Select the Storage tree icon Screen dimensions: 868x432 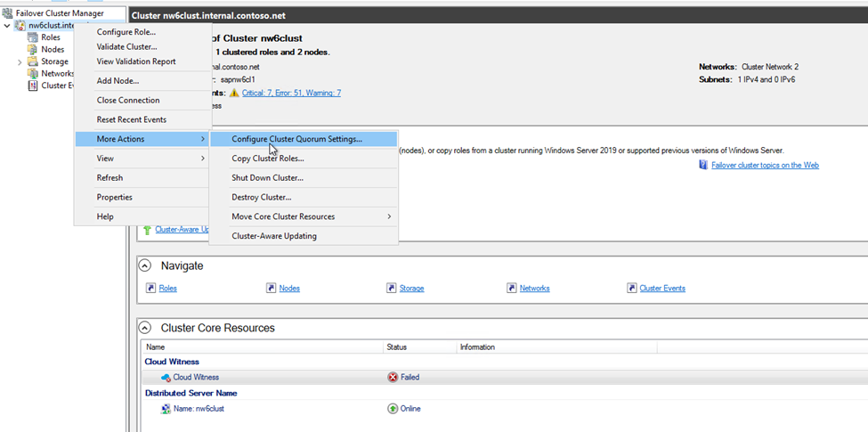coord(33,61)
